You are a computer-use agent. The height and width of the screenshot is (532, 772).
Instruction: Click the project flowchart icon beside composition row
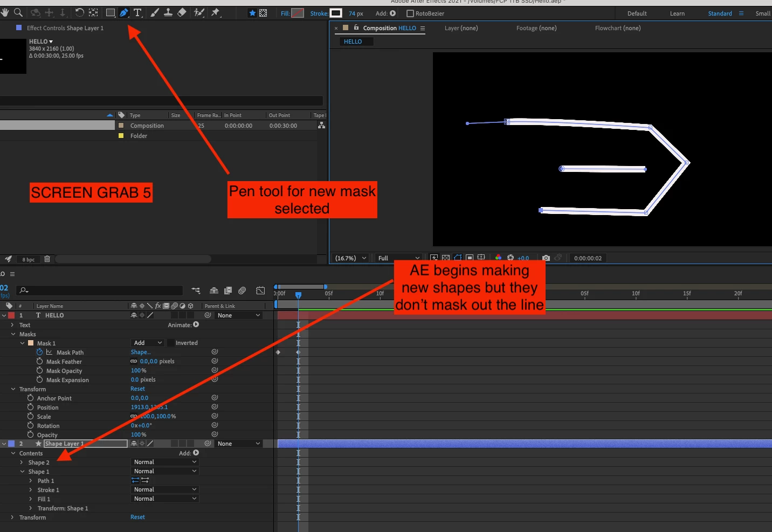coord(322,125)
